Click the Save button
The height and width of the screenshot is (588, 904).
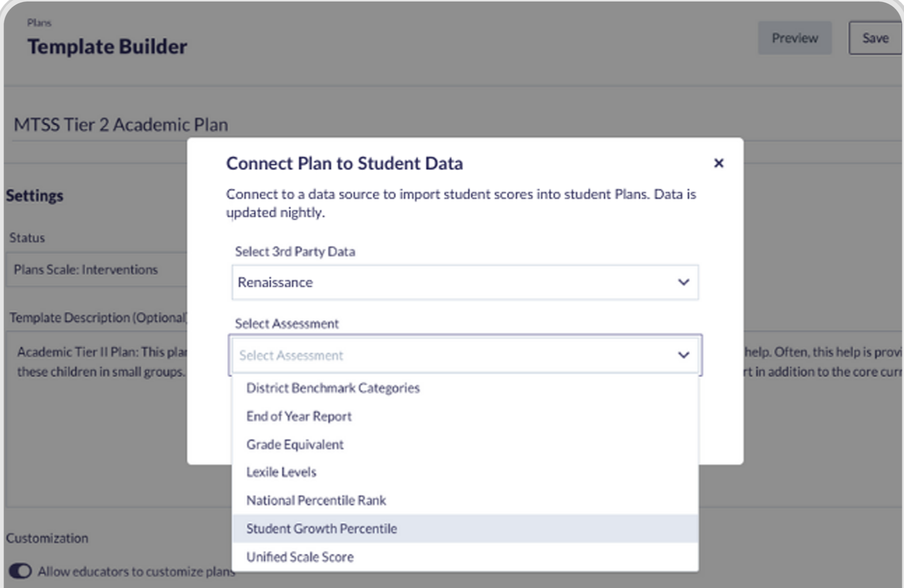875,38
